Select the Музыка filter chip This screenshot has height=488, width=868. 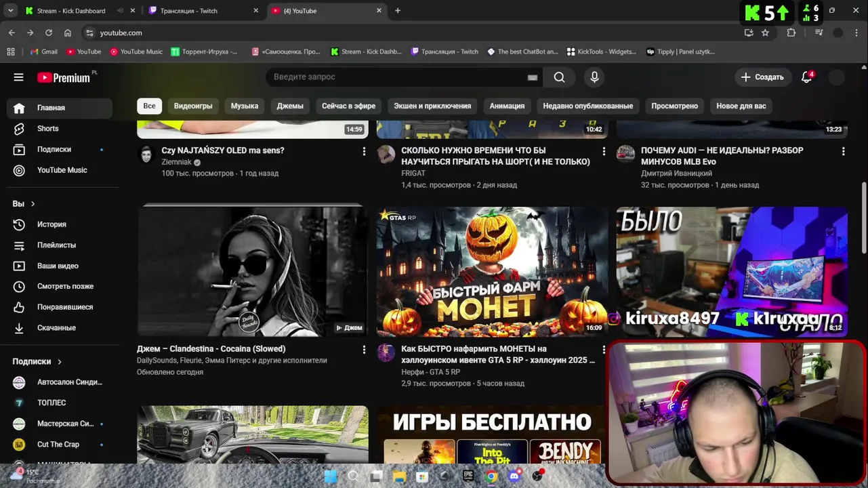click(245, 106)
